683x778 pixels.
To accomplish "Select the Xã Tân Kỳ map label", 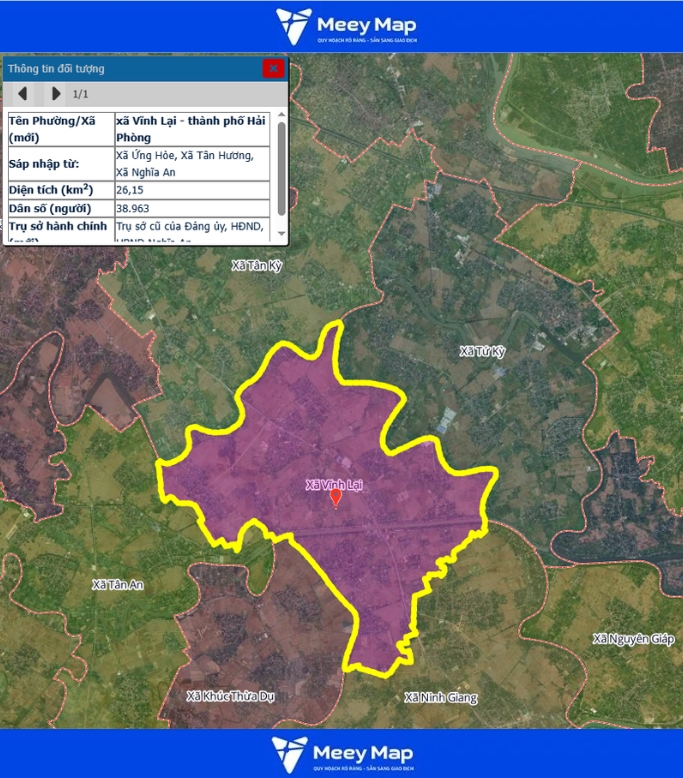I will (257, 265).
